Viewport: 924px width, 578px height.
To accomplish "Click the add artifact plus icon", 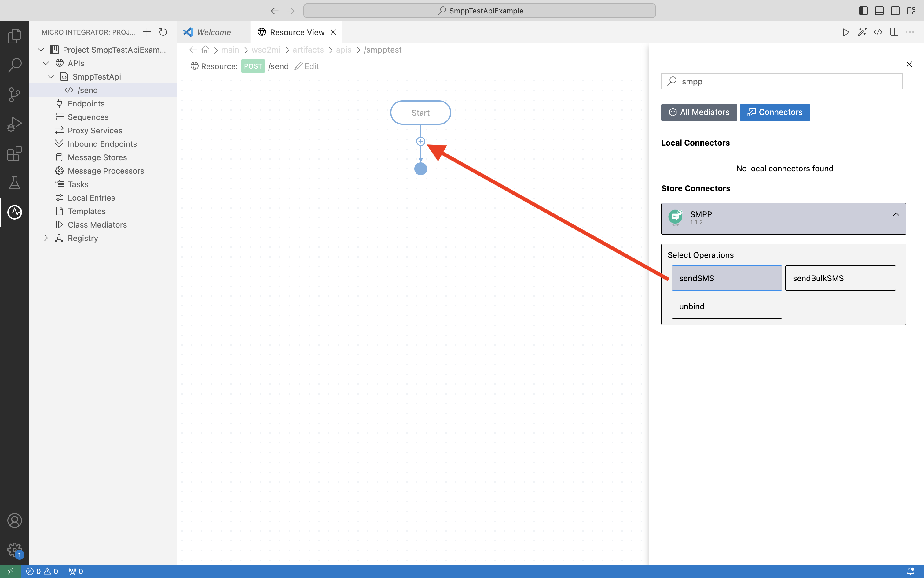I will click(147, 32).
